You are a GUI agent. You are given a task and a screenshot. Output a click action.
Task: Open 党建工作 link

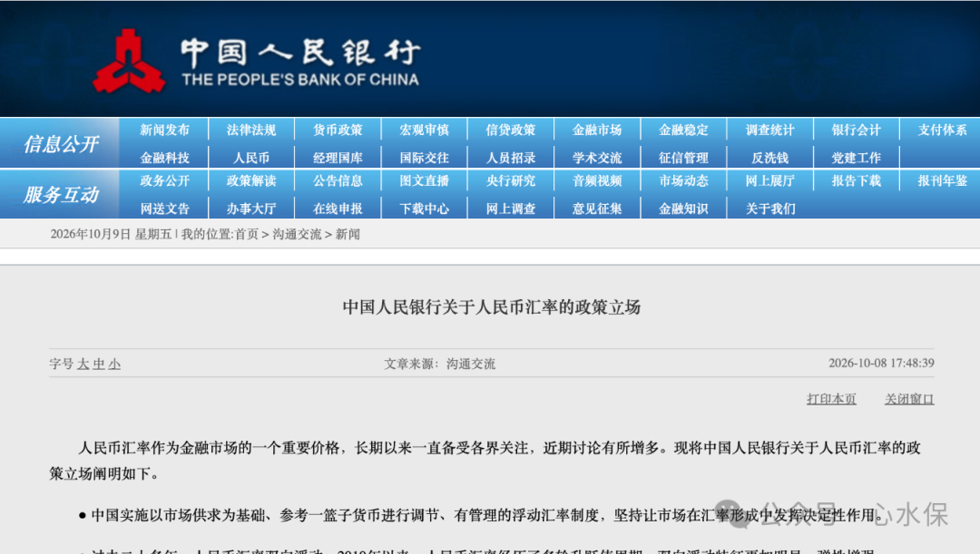point(857,158)
